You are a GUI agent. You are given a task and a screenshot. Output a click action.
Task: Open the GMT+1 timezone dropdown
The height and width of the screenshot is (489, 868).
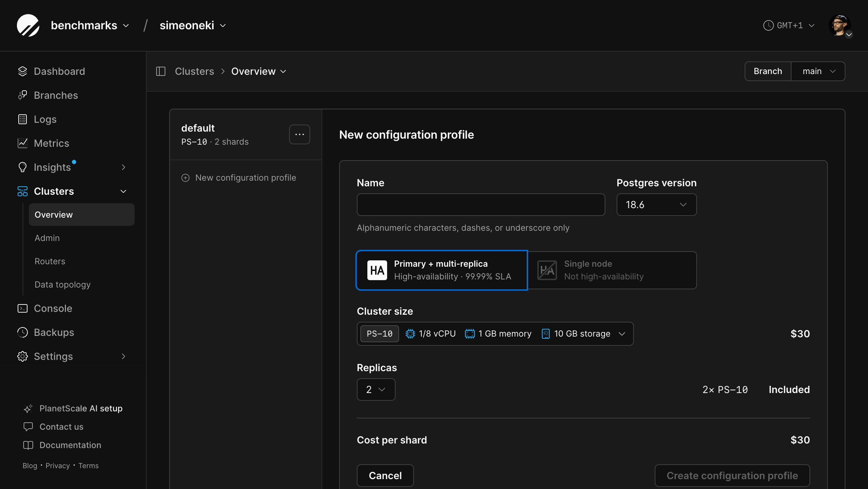[x=789, y=25]
